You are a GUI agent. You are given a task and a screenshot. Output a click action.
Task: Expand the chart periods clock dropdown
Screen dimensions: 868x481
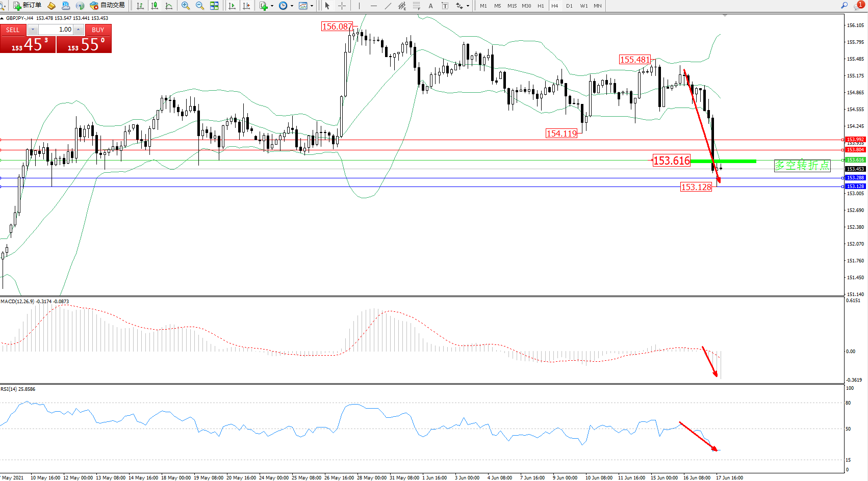(292, 6)
